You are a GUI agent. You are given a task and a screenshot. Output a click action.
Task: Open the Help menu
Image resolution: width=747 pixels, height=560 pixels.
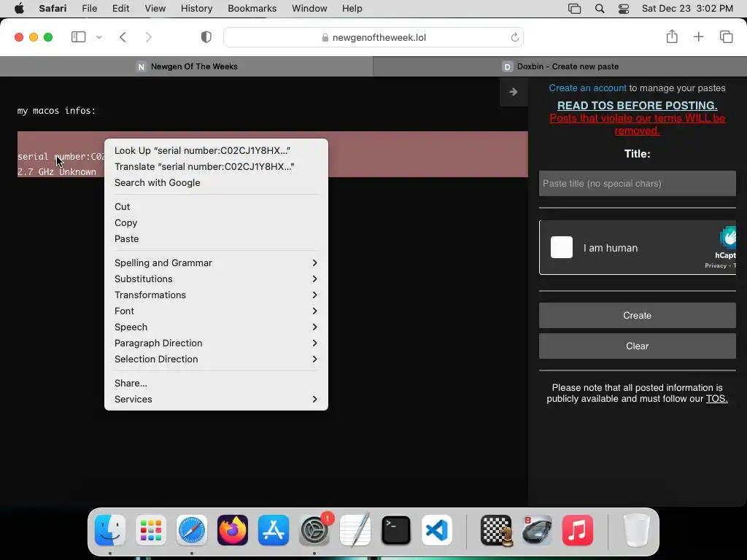pos(352,9)
